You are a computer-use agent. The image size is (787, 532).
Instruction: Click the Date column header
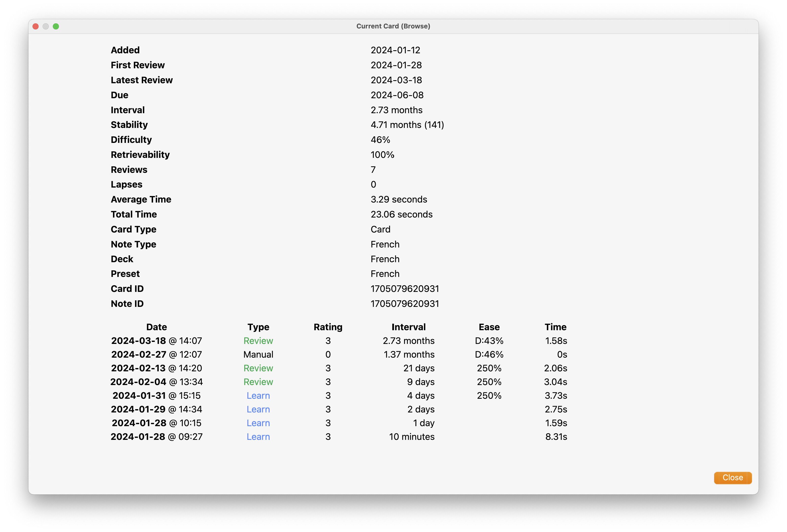click(156, 327)
